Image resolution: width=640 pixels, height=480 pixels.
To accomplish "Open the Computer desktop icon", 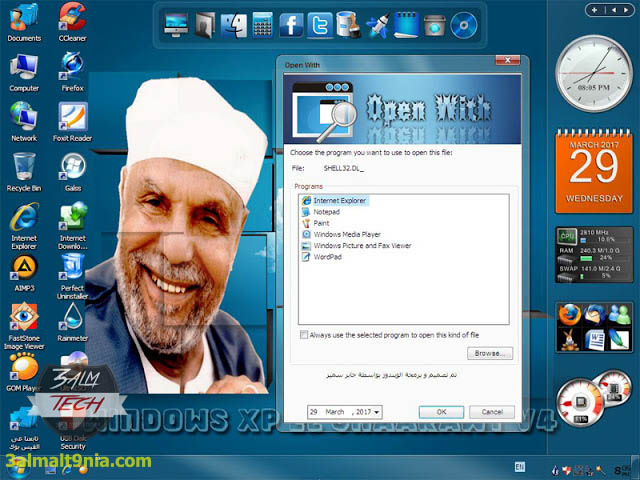I will 24,73.
